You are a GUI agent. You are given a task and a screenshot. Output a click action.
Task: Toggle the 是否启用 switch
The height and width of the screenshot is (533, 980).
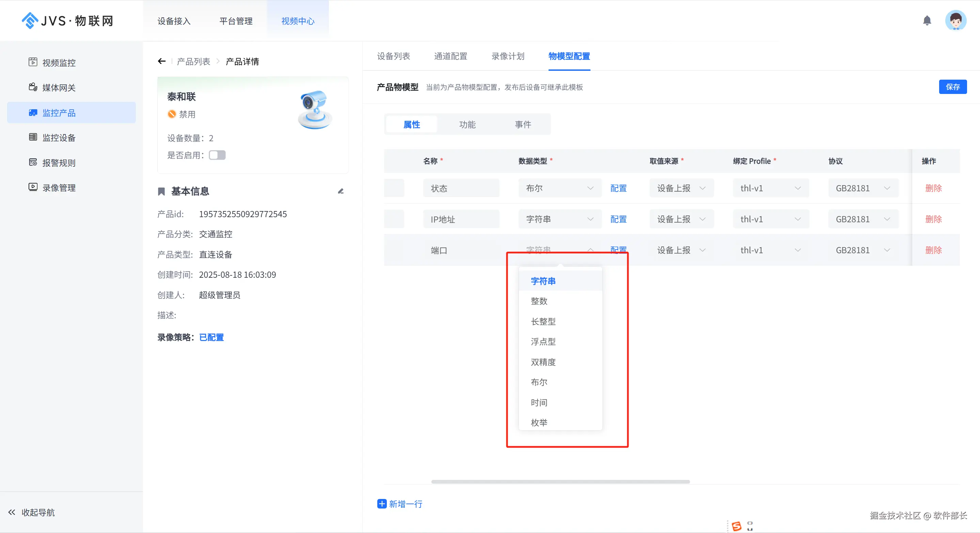217,155
